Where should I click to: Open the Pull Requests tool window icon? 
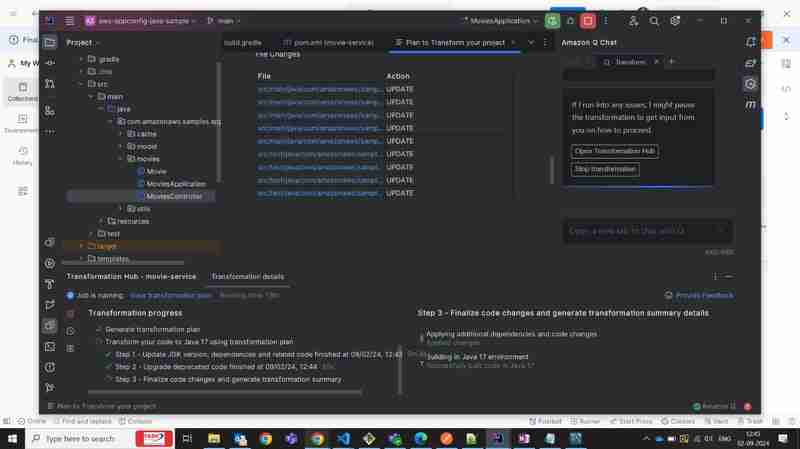(x=49, y=83)
